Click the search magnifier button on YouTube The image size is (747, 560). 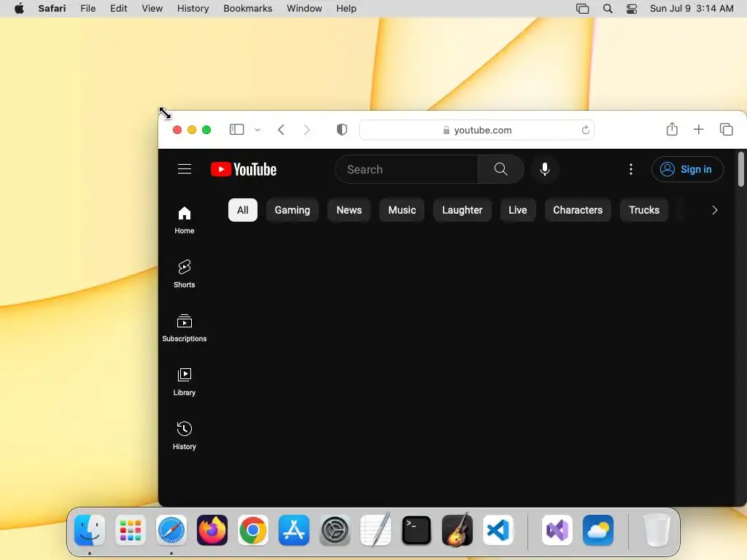click(500, 169)
